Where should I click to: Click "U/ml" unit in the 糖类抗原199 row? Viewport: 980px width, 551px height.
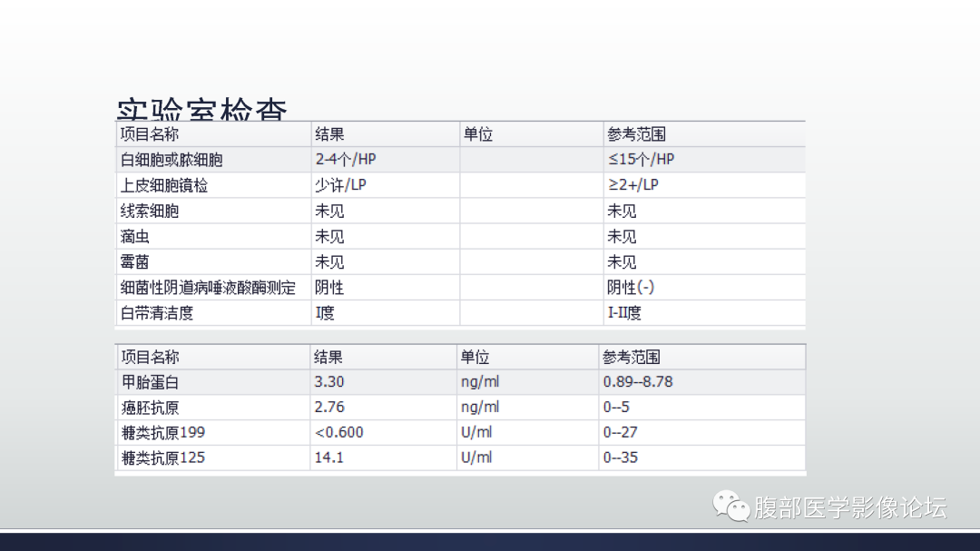[x=477, y=432]
